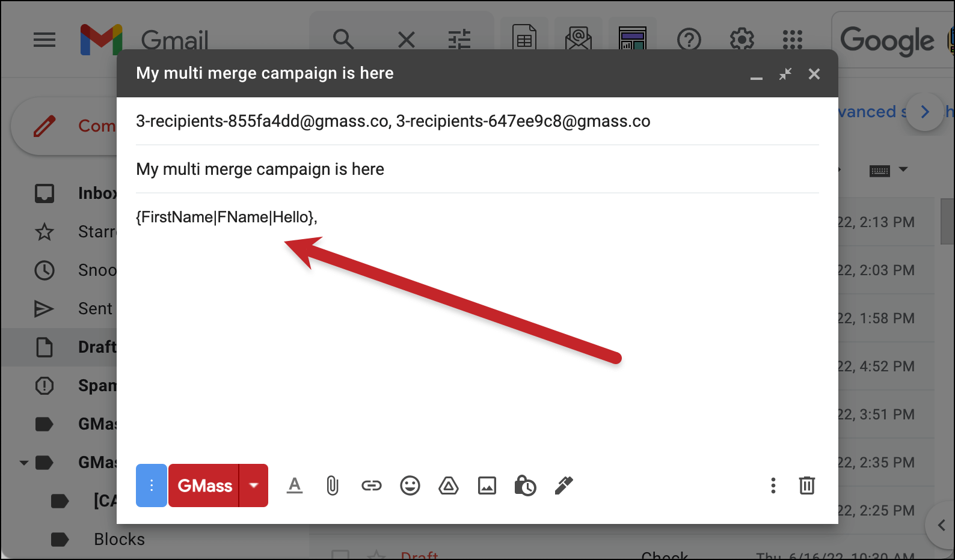Insert signature pen icon
Screen dimensions: 955x560
point(563,485)
